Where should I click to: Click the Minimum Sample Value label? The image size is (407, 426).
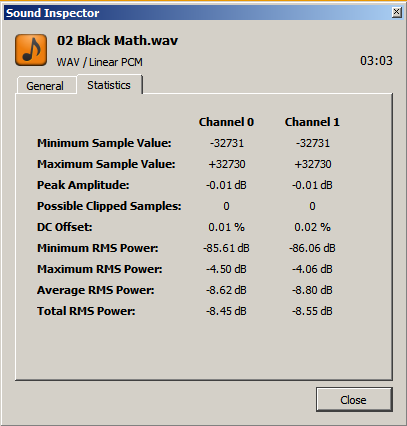[104, 143]
